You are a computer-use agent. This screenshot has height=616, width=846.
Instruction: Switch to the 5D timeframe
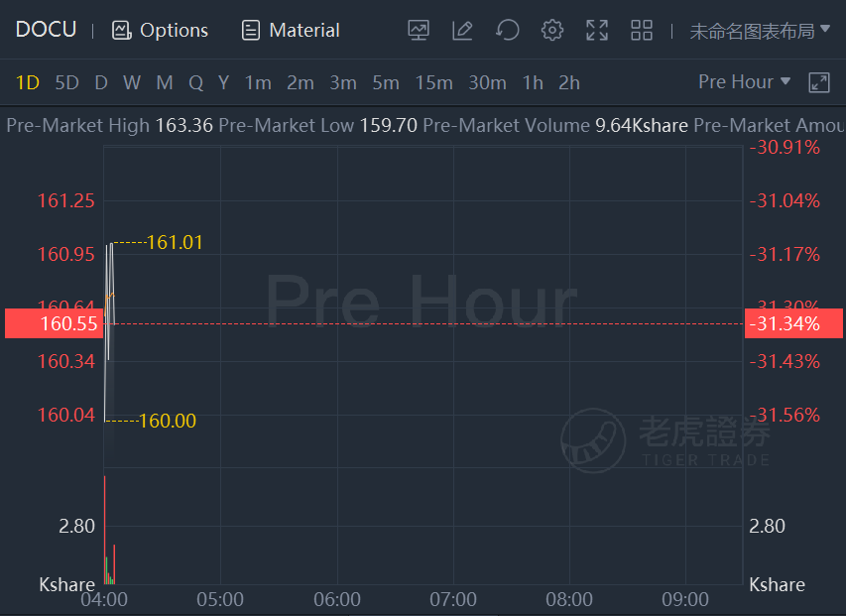(66, 83)
